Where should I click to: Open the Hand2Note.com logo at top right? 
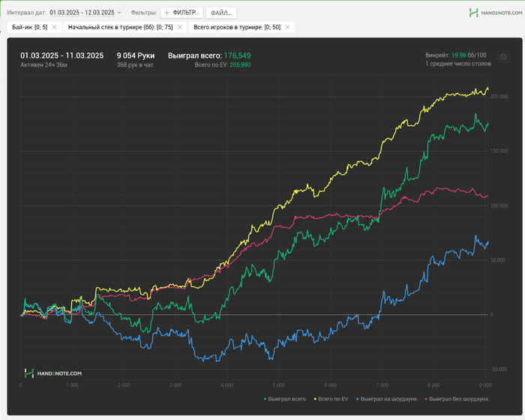(496, 13)
